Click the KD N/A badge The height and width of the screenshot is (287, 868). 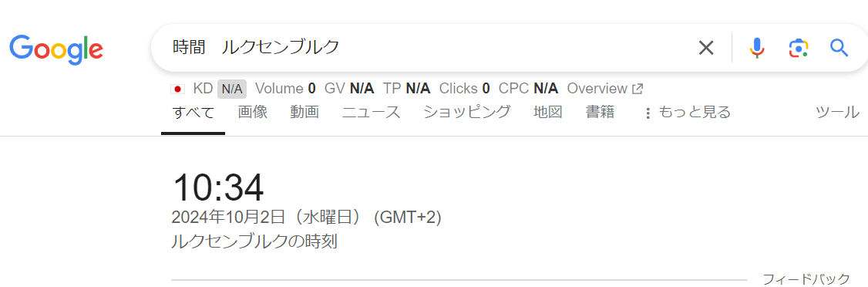232,89
